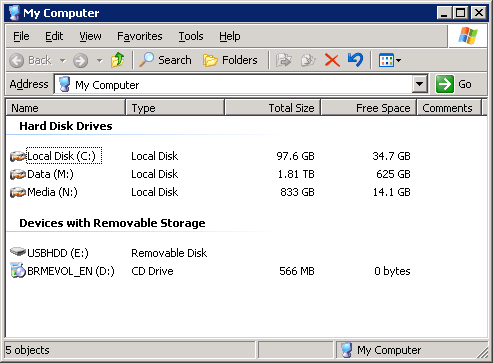The image size is (493, 363).
Task: Maximize the My Computer window
Action: point(460,13)
